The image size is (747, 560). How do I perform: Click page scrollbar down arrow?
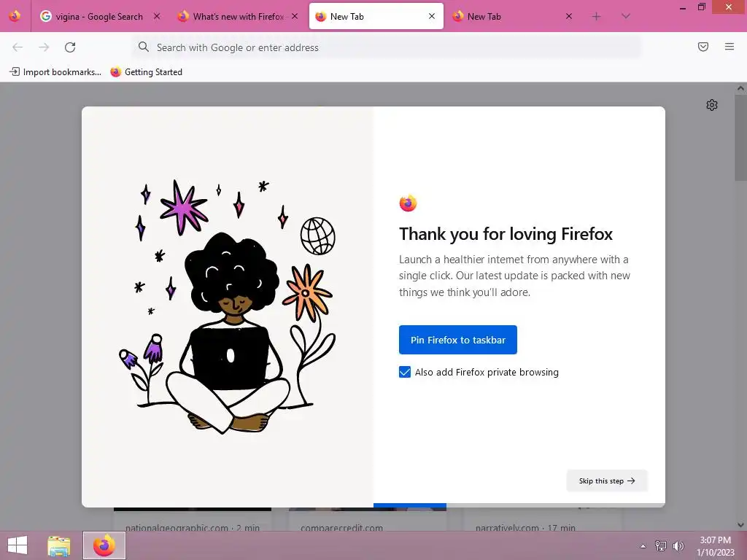coord(740,525)
